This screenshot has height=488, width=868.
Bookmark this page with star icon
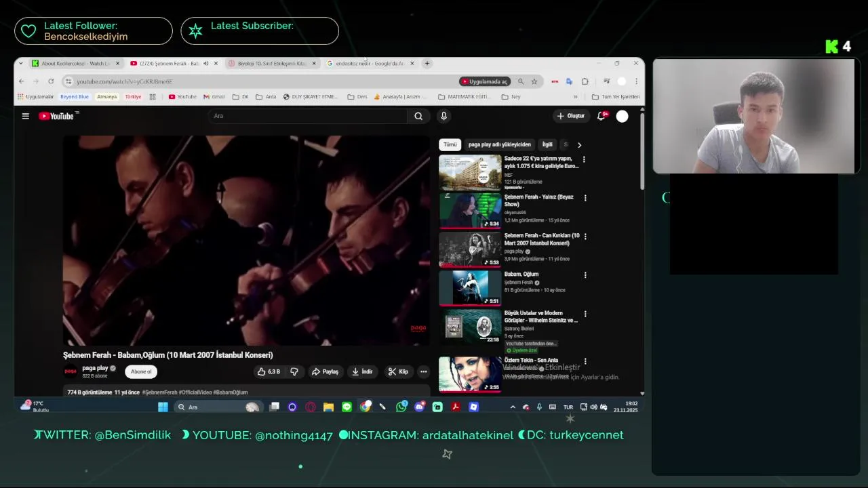(x=534, y=81)
